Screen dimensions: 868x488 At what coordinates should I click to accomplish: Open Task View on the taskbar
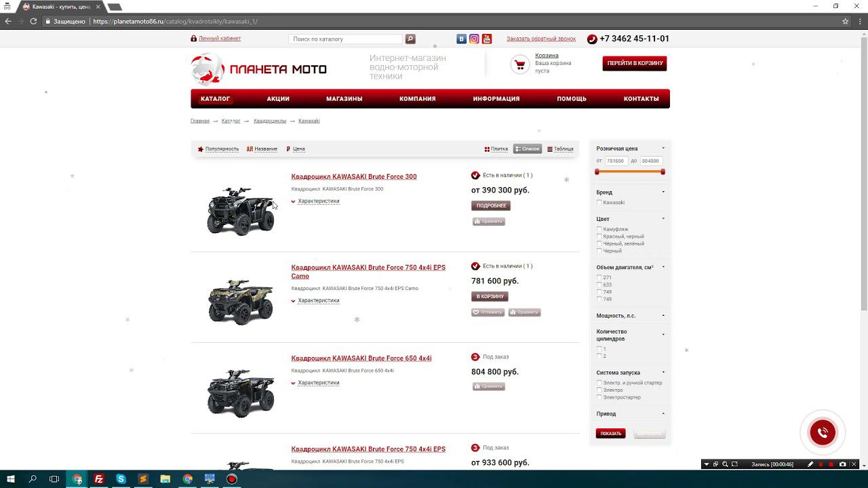[x=54, y=479]
